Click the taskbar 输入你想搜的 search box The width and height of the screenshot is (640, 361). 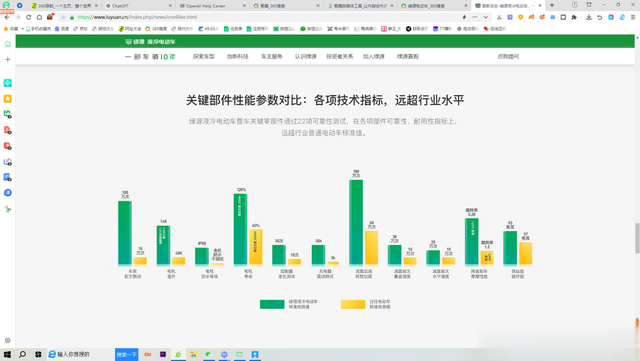tap(80, 354)
